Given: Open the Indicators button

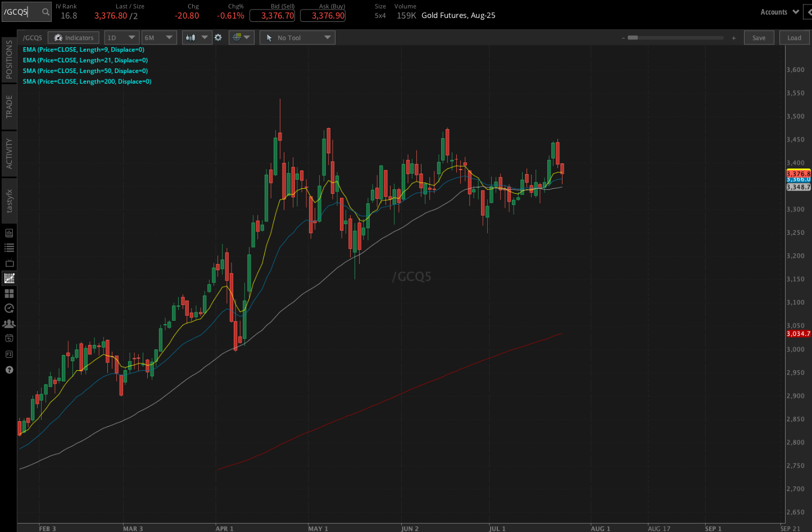Looking at the screenshot, I should (x=73, y=37).
